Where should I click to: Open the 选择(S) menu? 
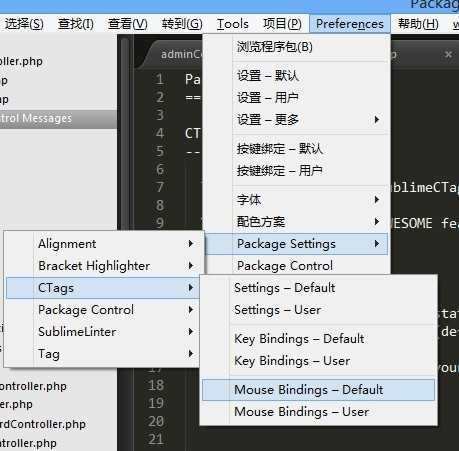tap(24, 24)
